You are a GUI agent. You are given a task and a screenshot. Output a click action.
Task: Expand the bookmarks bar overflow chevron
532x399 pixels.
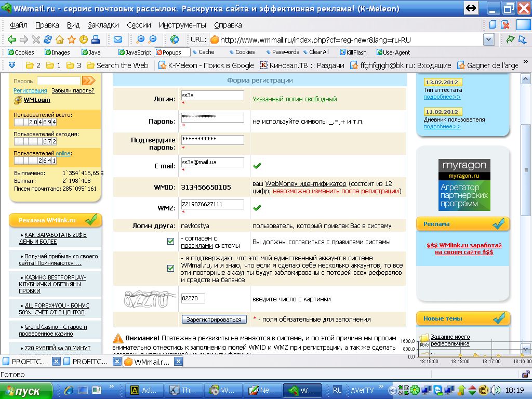[x=526, y=62]
